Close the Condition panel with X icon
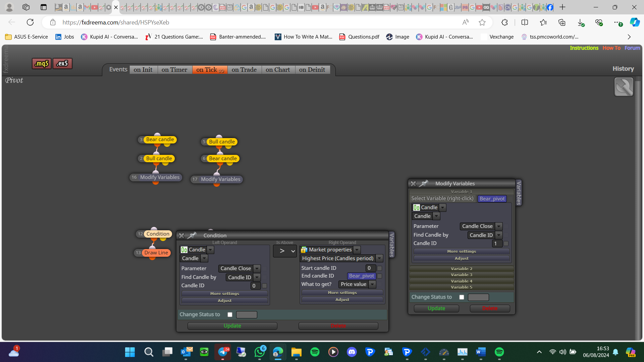Viewport: 644px width, 362px height. (x=181, y=236)
